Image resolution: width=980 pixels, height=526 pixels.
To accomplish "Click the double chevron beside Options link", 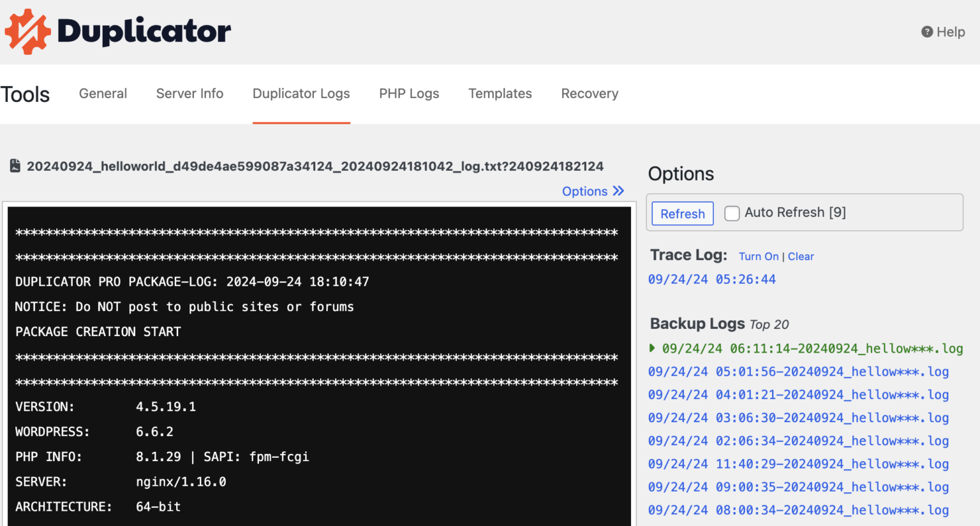I will tap(618, 191).
